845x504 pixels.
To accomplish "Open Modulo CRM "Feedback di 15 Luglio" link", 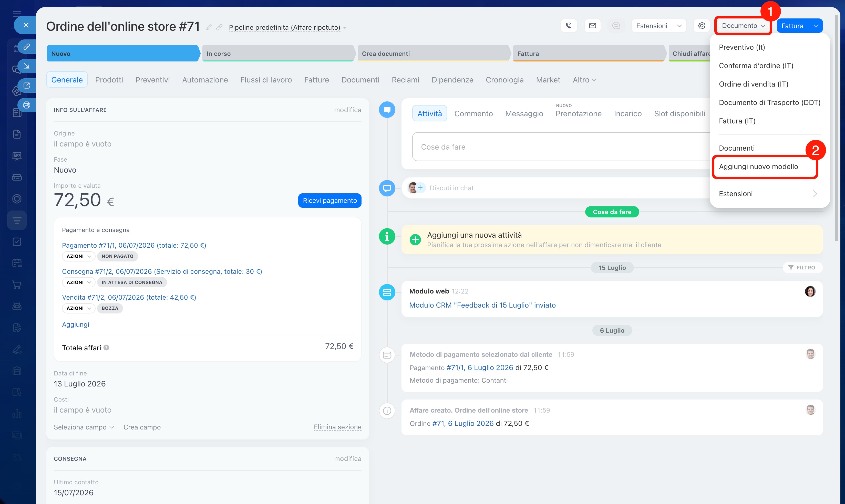I will coord(482,305).
